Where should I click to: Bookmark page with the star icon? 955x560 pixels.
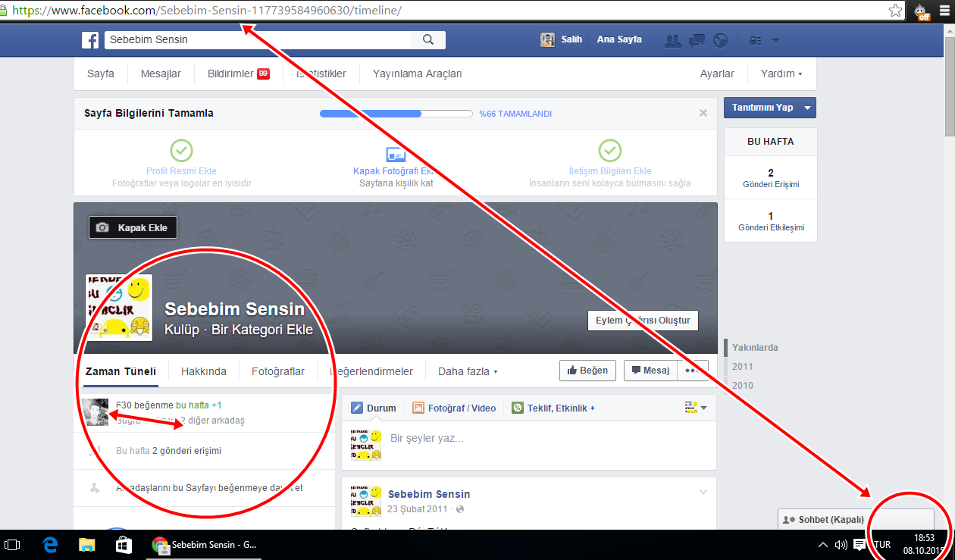(x=895, y=11)
